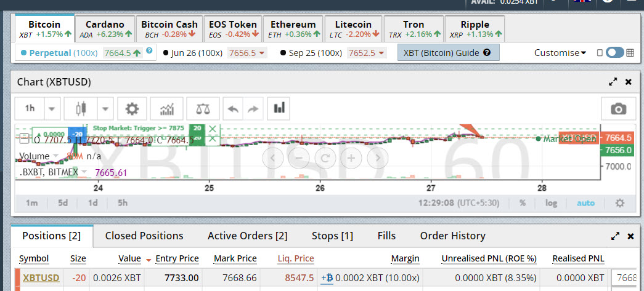Expand the Volume indicator menu
Image resolution: width=644 pixels, height=291 pixels.
pyautogui.click(x=56, y=156)
